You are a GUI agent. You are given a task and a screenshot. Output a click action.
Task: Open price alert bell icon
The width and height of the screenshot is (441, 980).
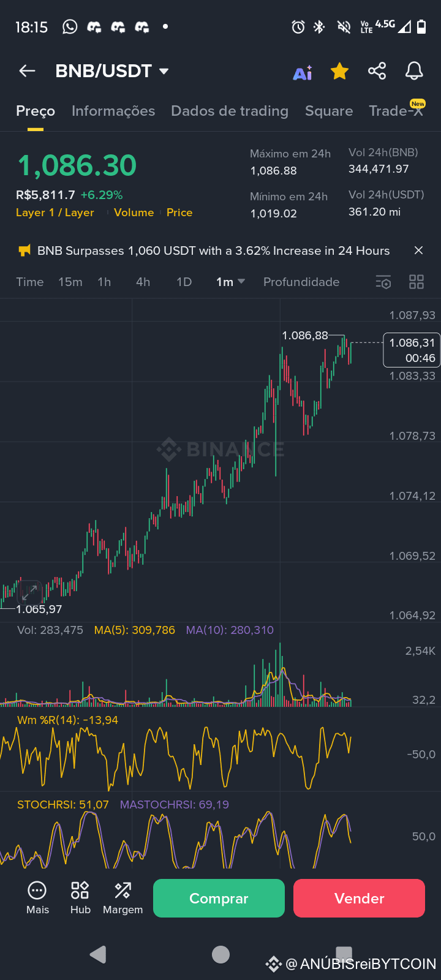414,71
